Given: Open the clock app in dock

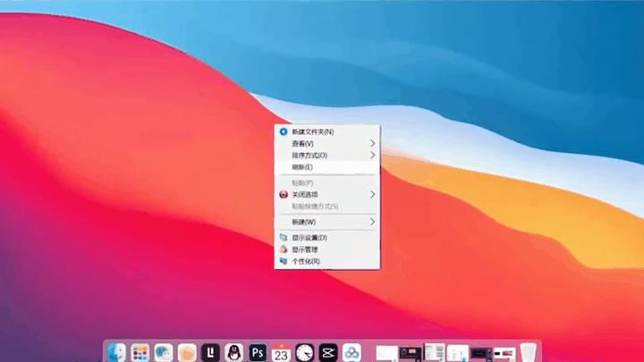Looking at the screenshot, I should (x=304, y=352).
